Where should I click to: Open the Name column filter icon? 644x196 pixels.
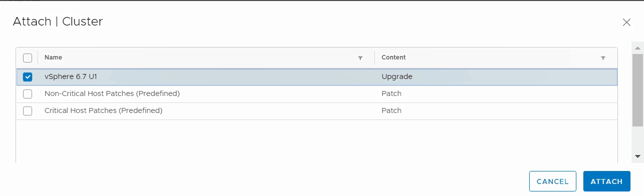[x=360, y=58]
